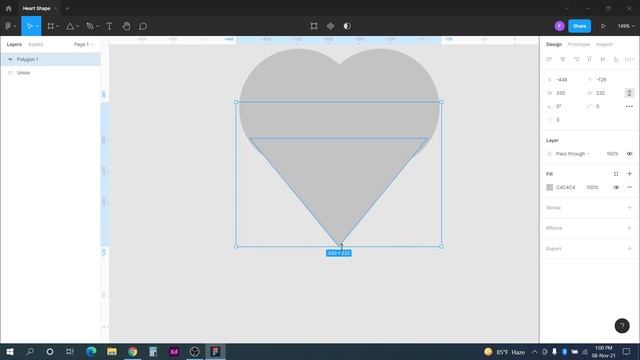Click the Edit Object icon in toolbar center
640x360 pixels.
coord(314,26)
